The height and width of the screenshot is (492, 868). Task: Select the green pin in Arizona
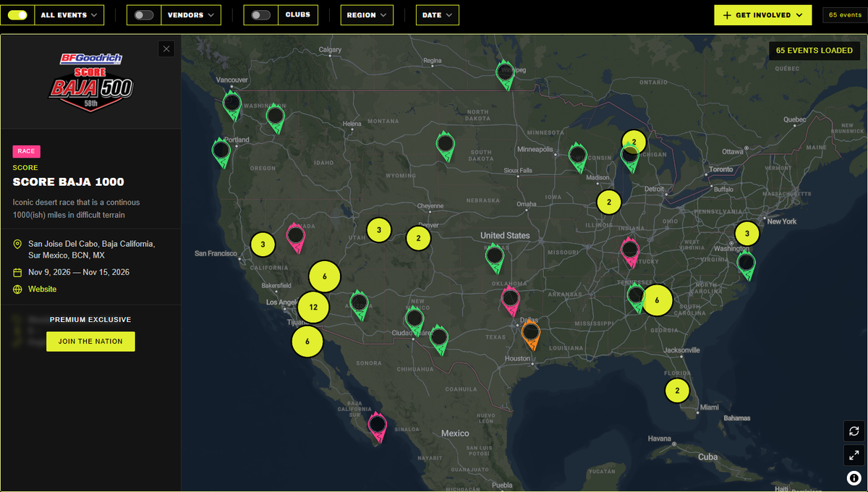(x=359, y=305)
